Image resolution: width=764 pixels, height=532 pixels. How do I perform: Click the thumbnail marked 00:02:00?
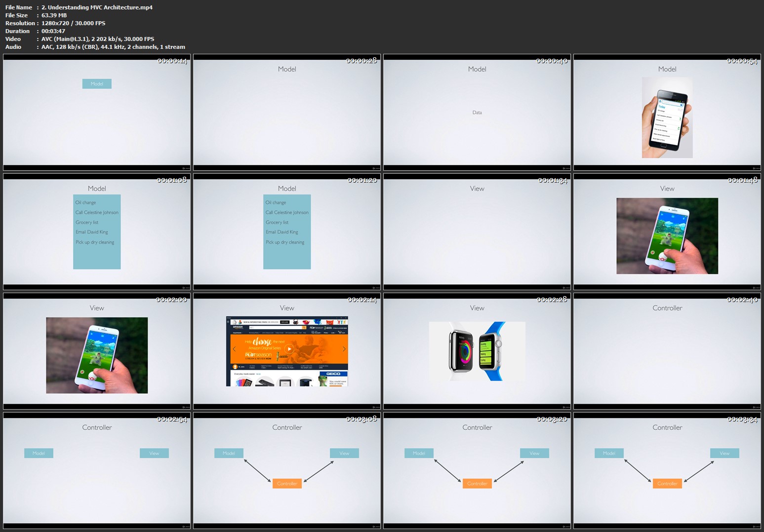coord(97,351)
